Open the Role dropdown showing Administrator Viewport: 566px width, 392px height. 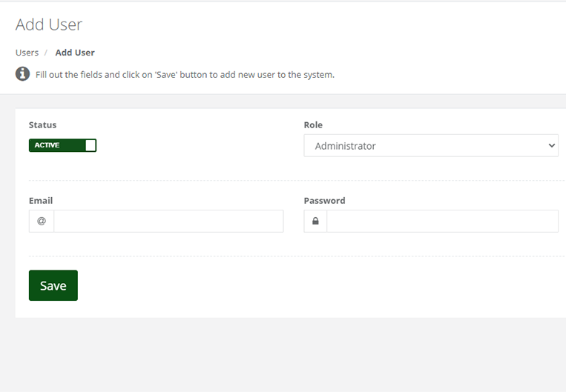[x=431, y=146]
